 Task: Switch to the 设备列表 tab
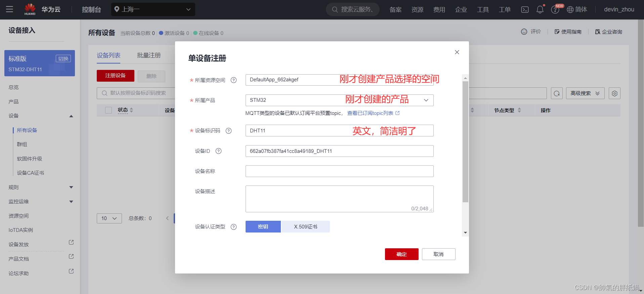(109, 55)
